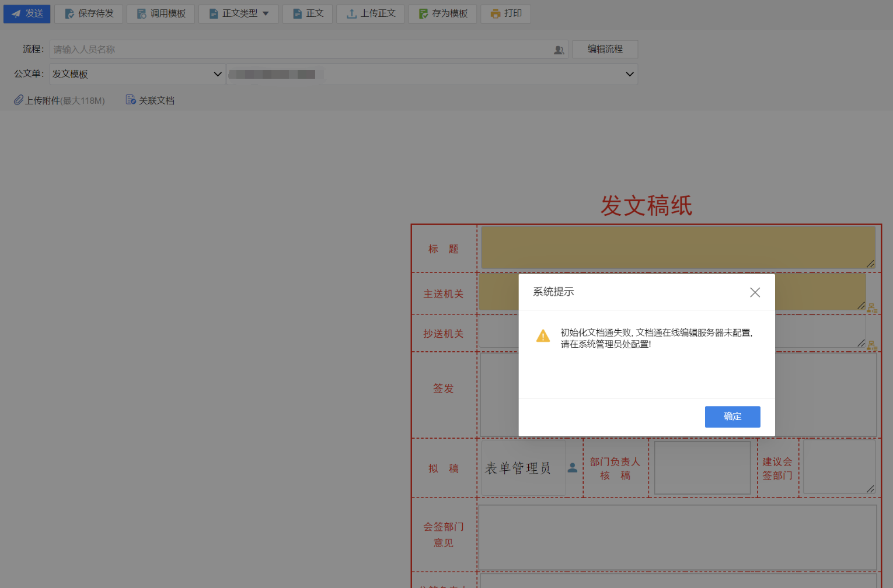Open 调用模板 template toolbar button
Screen dimensions: 893x588
point(161,14)
